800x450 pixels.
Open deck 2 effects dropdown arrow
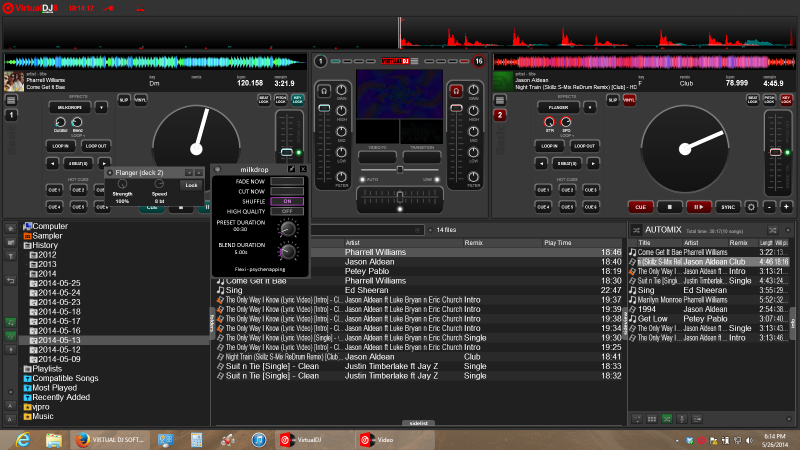pos(590,108)
